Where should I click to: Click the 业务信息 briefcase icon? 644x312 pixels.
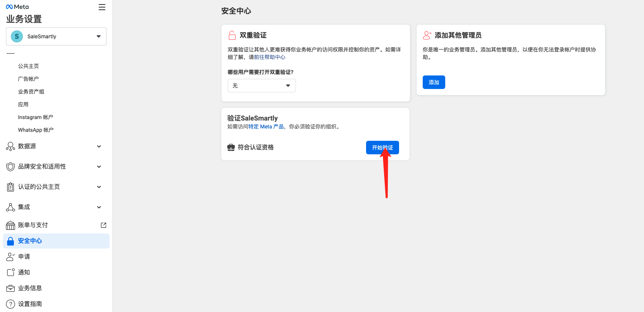11,288
